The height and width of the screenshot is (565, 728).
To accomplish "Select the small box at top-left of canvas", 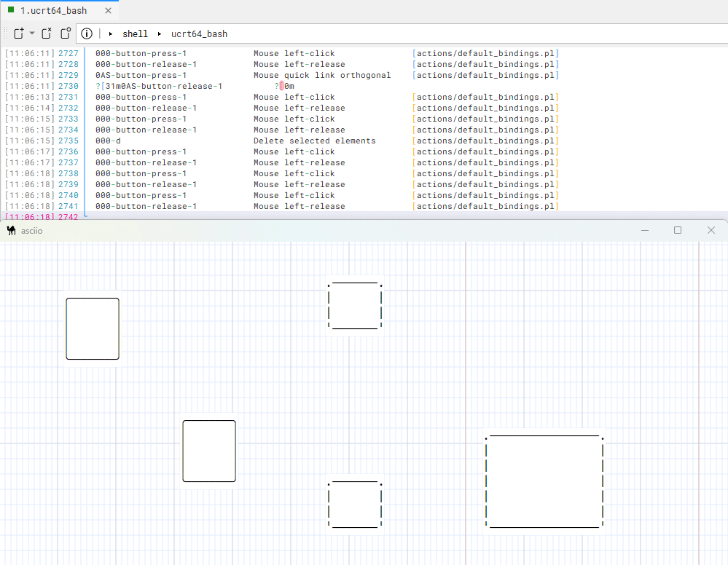I will [x=93, y=328].
